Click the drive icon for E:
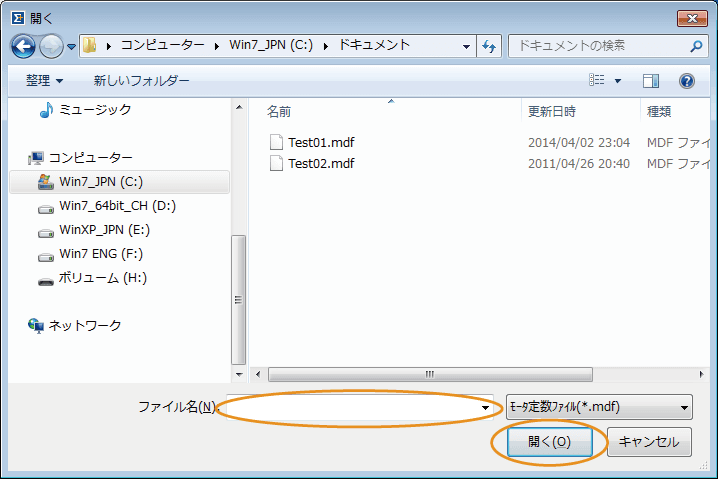This screenshot has width=718, height=479. tap(46, 233)
